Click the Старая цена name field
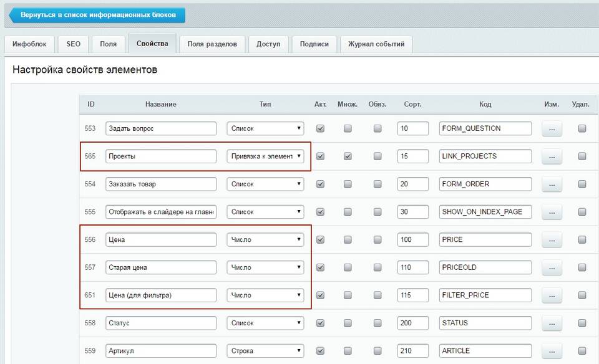The width and height of the screenshot is (599, 364). [x=161, y=267]
